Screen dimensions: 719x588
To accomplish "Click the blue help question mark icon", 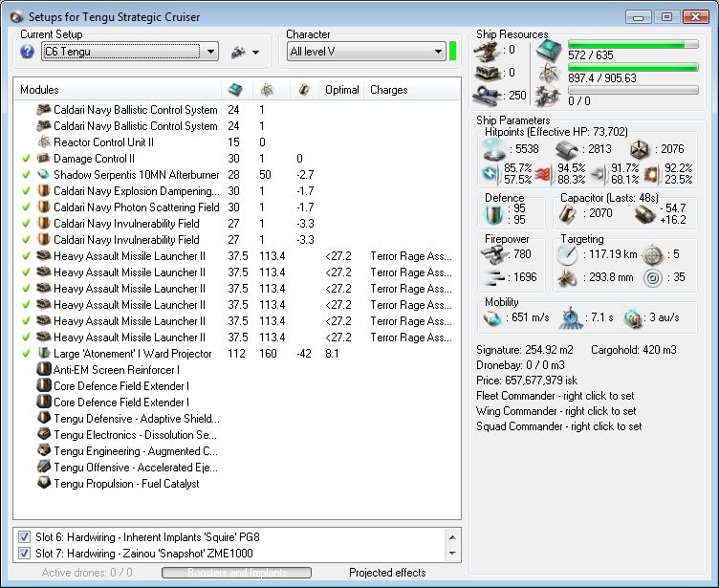I will coord(27,52).
